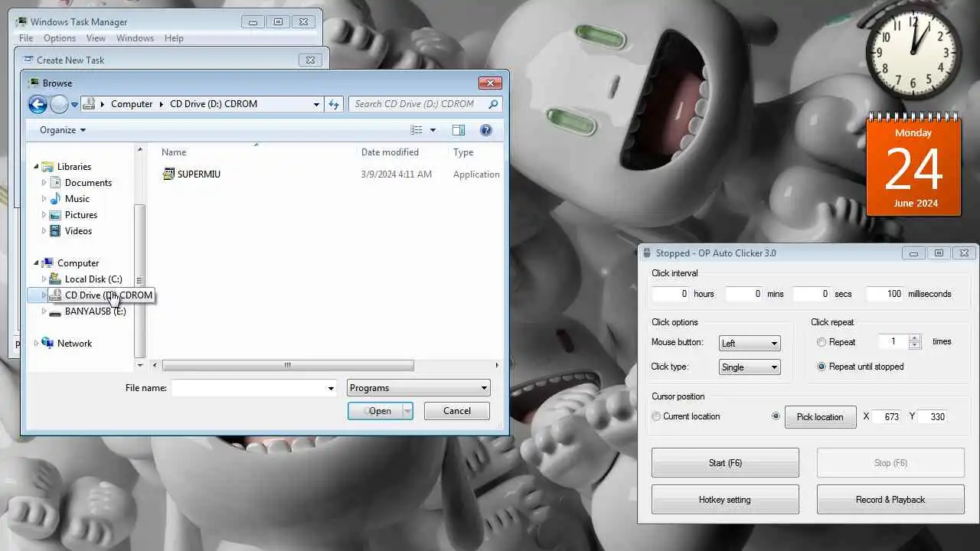Select the Videos library icon
This screenshot has height=551, width=980.
[56, 230]
